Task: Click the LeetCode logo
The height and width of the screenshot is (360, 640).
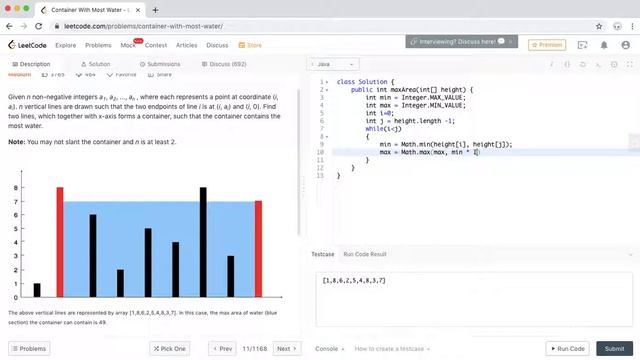Action: 27,45
